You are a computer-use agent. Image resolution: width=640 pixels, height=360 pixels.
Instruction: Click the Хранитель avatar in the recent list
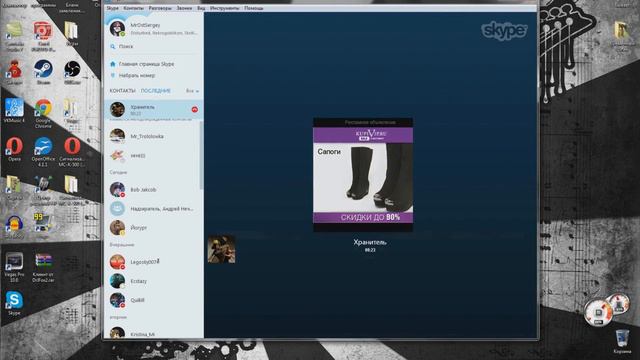click(117, 110)
